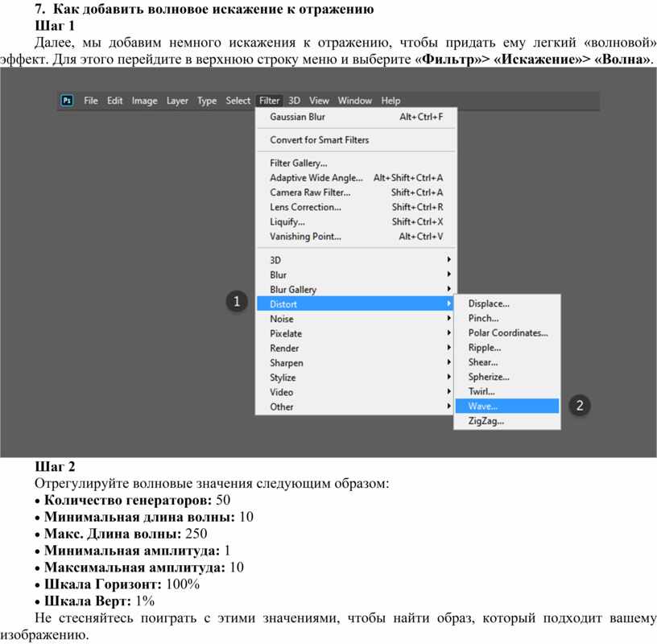
Task: Open the Image menu
Action: [145, 101]
